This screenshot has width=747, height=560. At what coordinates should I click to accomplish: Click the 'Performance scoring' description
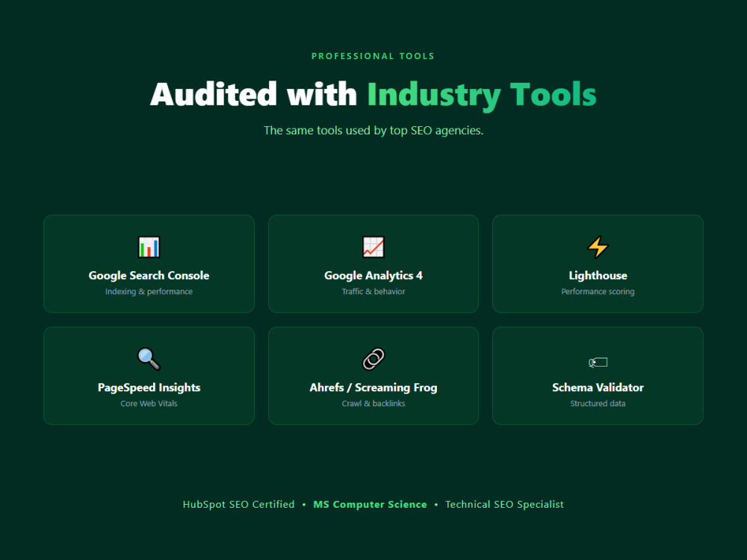click(x=598, y=291)
